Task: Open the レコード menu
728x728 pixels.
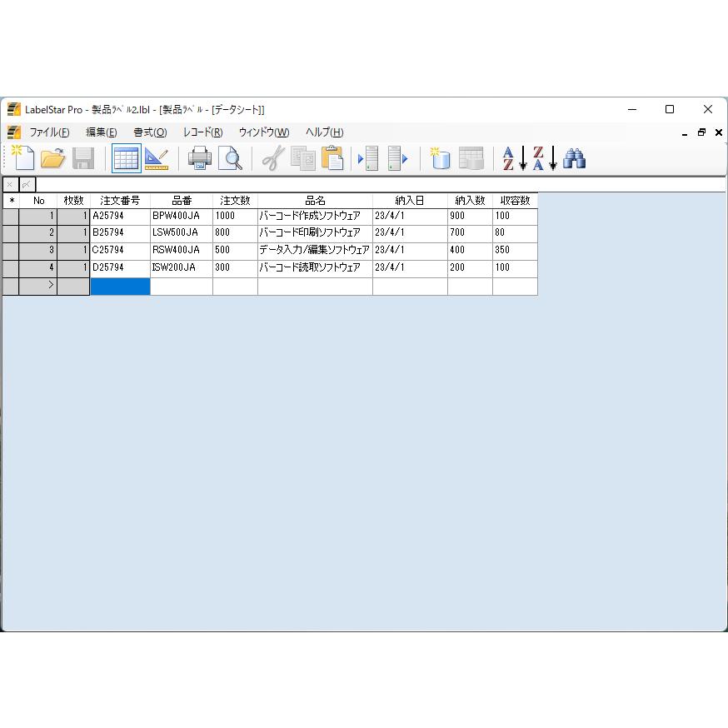Action: pyautogui.click(x=202, y=132)
